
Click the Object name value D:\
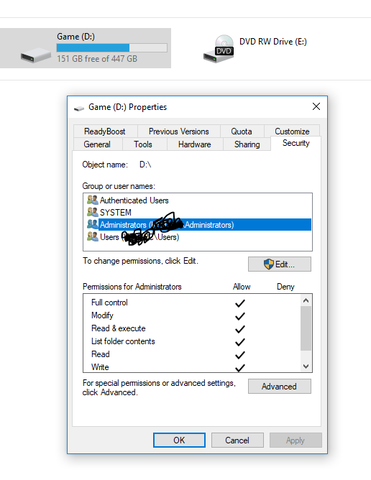click(x=145, y=165)
